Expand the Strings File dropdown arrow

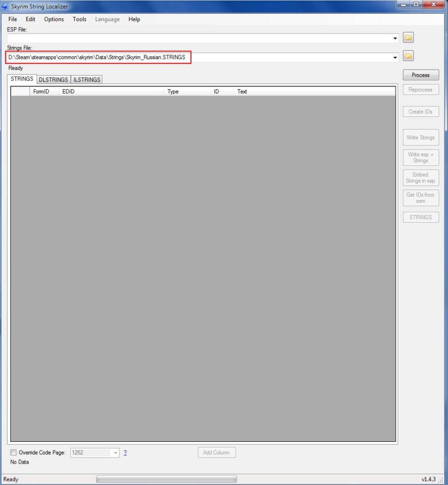click(x=395, y=58)
